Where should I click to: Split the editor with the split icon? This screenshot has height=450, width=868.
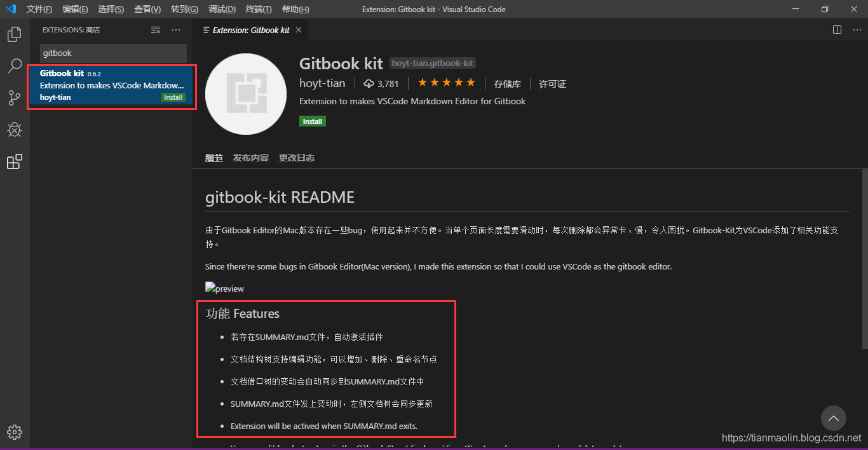click(836, 29)
